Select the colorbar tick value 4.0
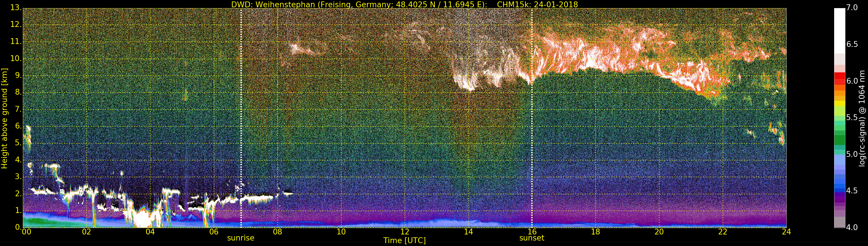The image size is (868, 246). pos(852,227)
